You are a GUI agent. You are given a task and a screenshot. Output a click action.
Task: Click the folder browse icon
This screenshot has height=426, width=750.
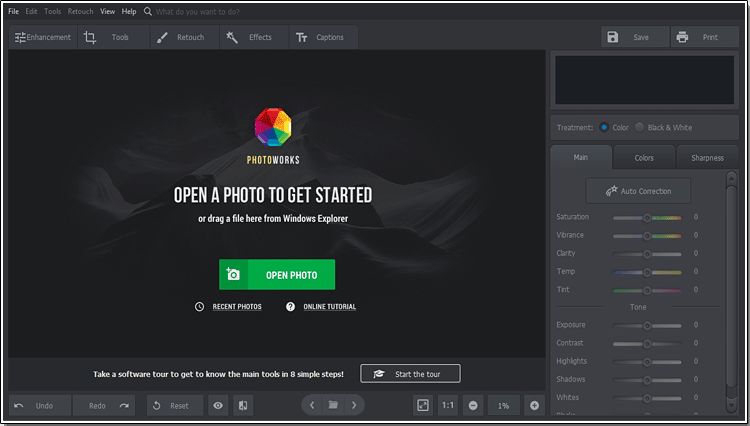[x=333, y=405]
